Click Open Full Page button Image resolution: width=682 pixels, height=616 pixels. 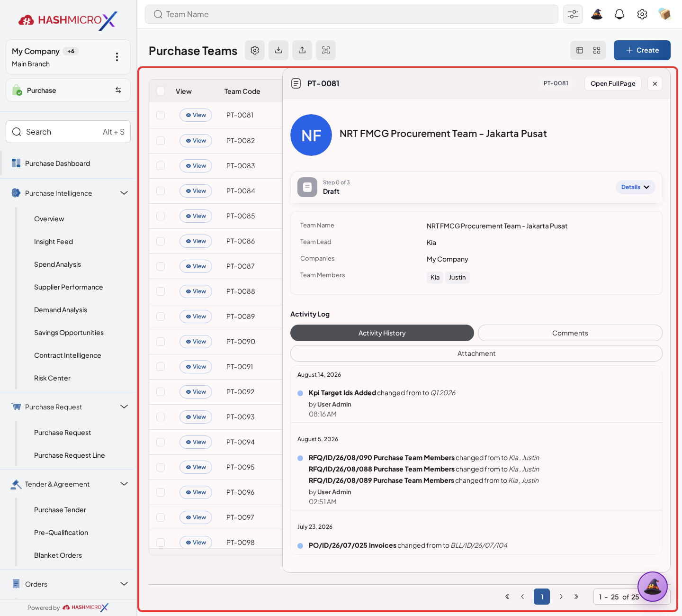[x=613, y=83]
